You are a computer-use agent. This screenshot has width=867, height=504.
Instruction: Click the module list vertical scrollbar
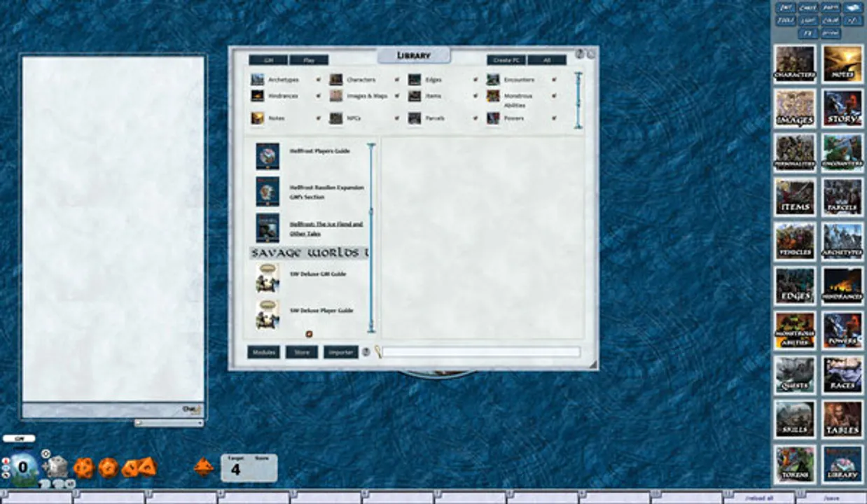pyautogui.click(x=372, y=238)
